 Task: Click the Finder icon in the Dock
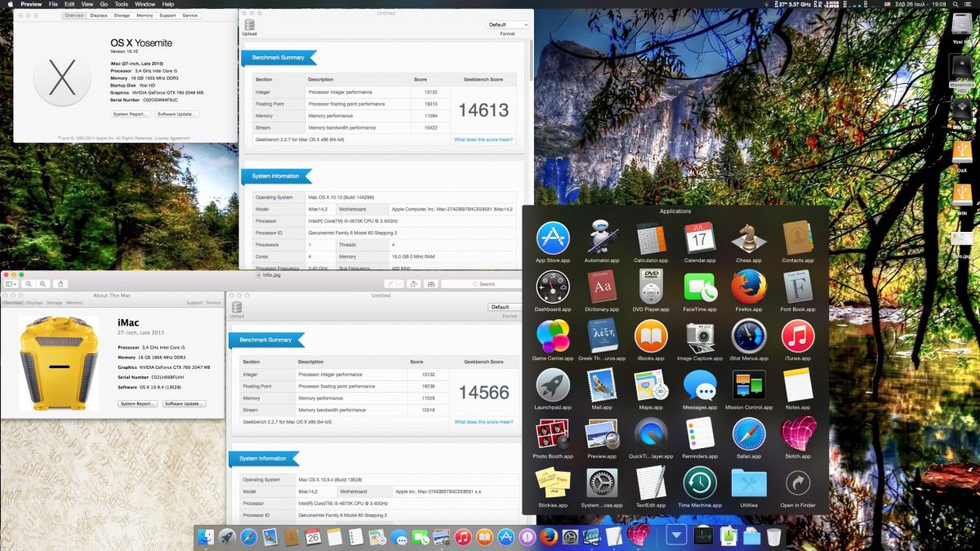206,536
